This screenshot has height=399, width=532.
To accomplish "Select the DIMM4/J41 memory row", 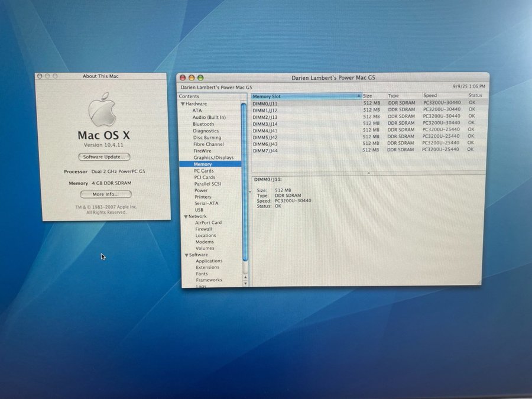I will click(x=369, y=130).
